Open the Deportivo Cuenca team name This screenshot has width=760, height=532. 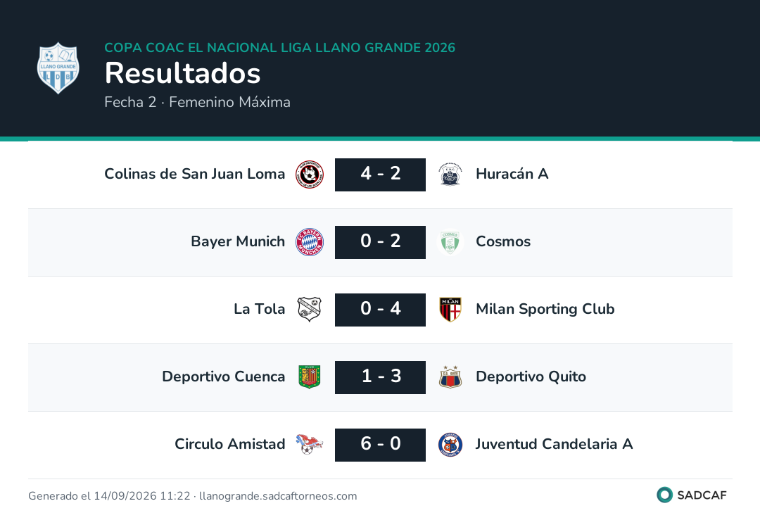[x=224, y=376]
